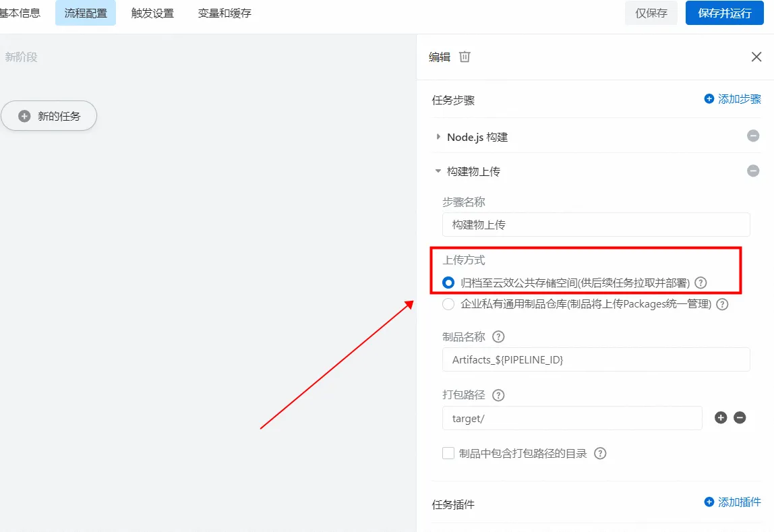
Task: Click the 仅保存 button
Action: [651, 13]
